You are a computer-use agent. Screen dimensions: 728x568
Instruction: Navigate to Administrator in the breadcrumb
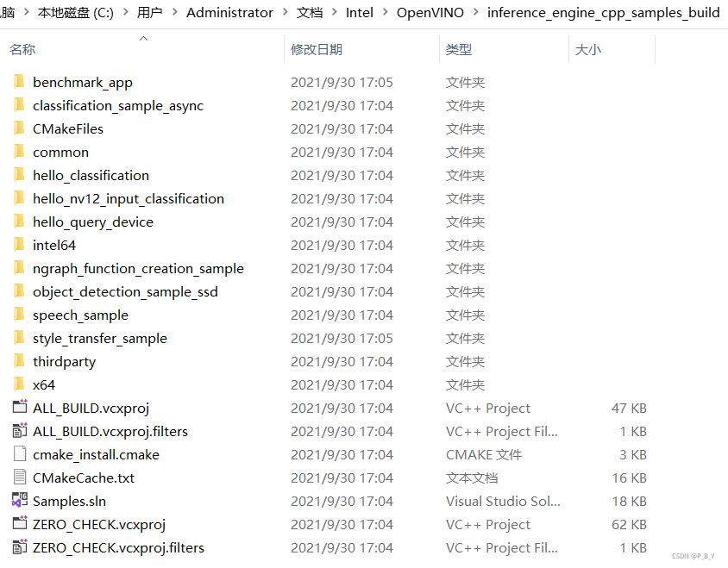point(229,13)
